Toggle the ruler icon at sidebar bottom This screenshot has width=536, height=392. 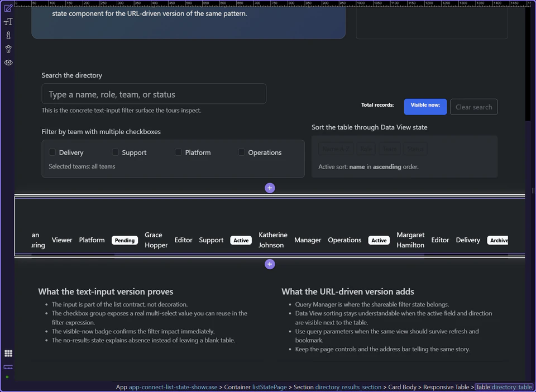tap(8, 367)
